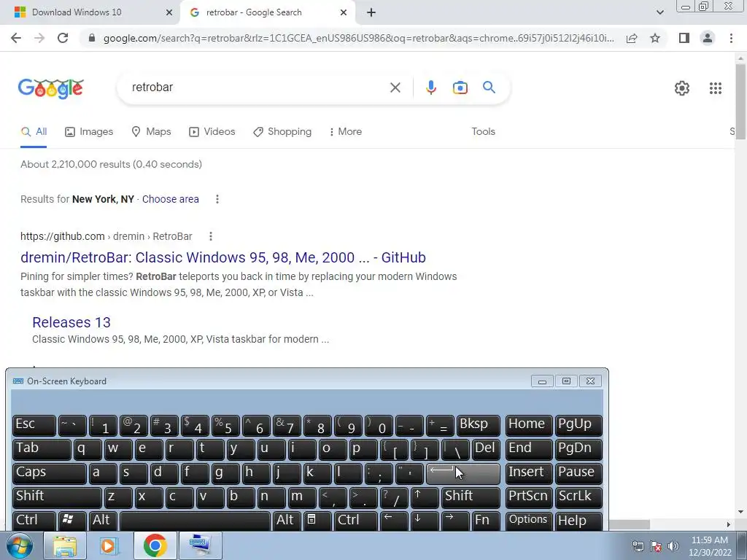The width and height of the screenshot is (747, 560).
Task: Close the Download Windows 10 tab
Action: click(x=169, y=13)
